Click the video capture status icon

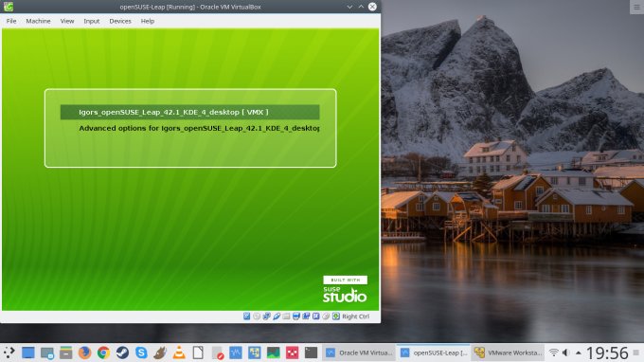306,316
